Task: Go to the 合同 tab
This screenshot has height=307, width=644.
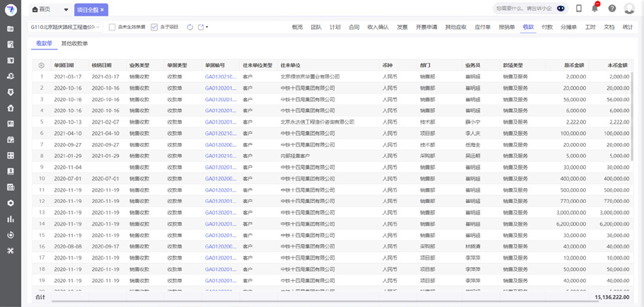Action: (354, 28)
